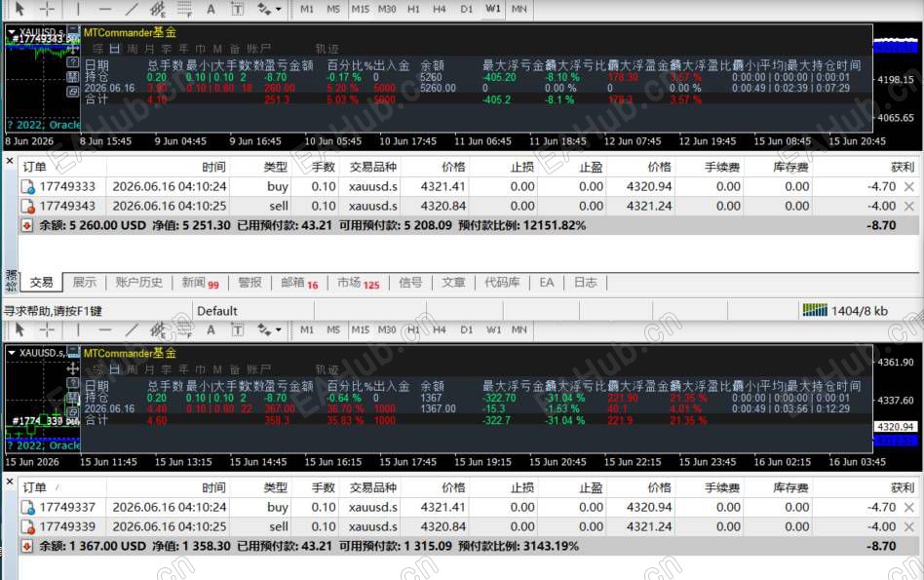Sort lower order list by 订单 column

[x=34, y=487]
